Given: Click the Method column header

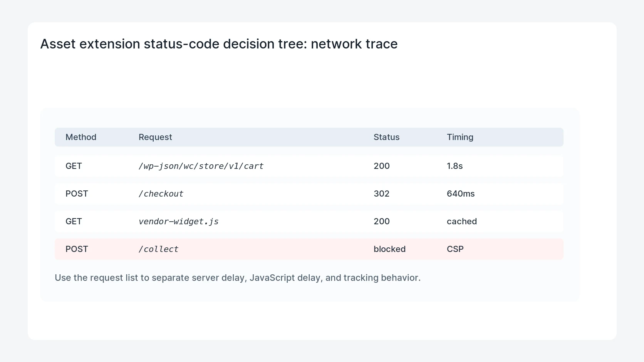Looking at the screenshot, I should coord(81,137).
